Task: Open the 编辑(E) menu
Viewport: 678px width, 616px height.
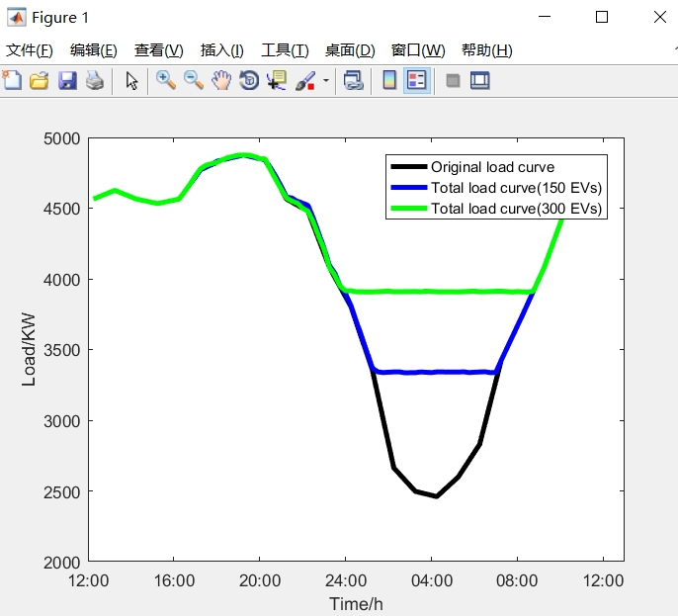Action: point(93,50)
